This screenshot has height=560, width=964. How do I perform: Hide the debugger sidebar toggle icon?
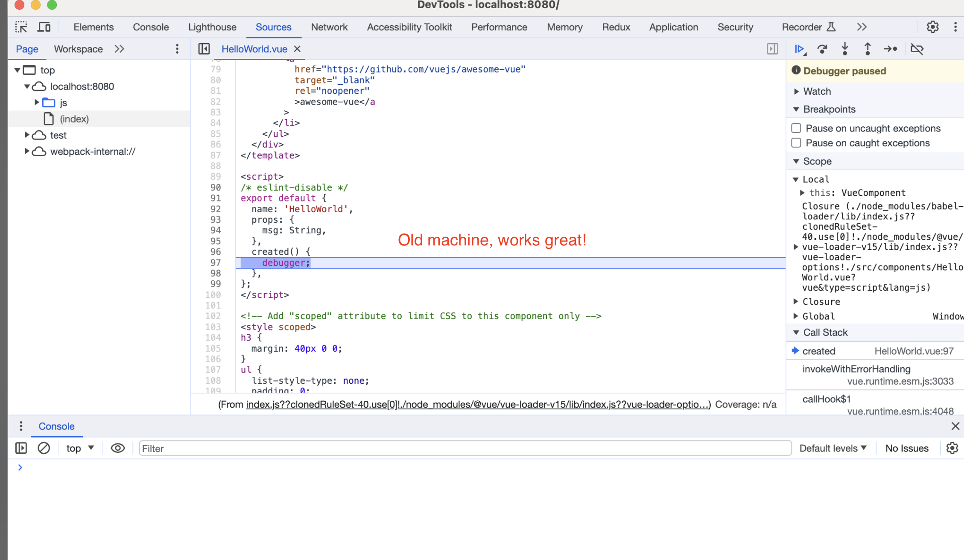pos(772,49)
